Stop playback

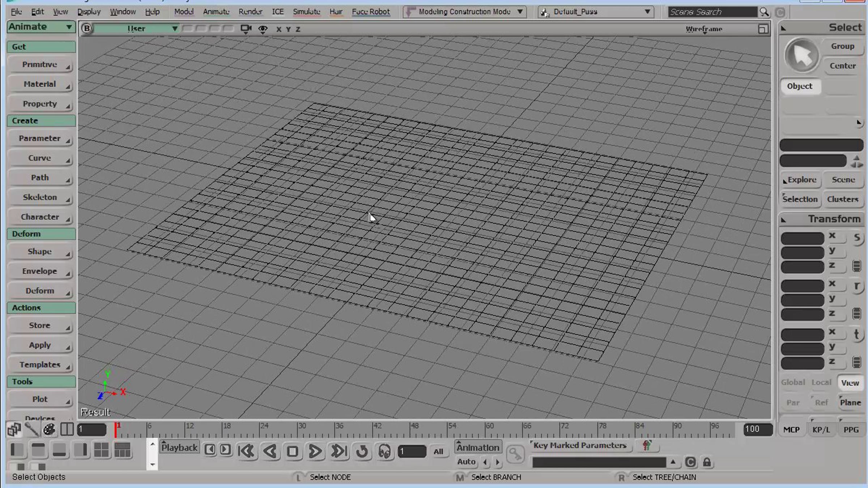pos(292,451)
